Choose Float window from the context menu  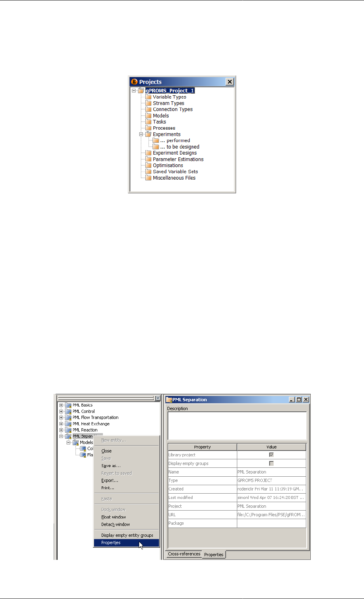coord(127,517)
